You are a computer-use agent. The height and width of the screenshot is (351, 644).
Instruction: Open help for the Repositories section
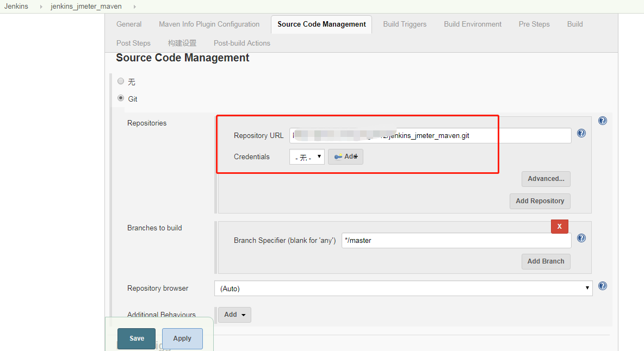(603, 120)
